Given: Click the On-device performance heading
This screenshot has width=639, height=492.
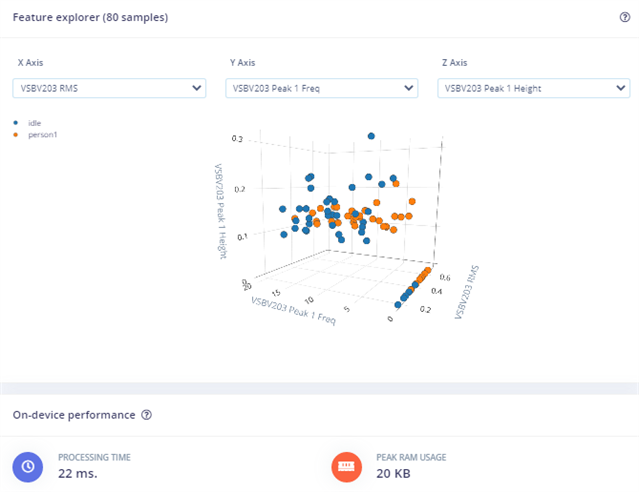Looking at the screenshot, I should [75, 414].
